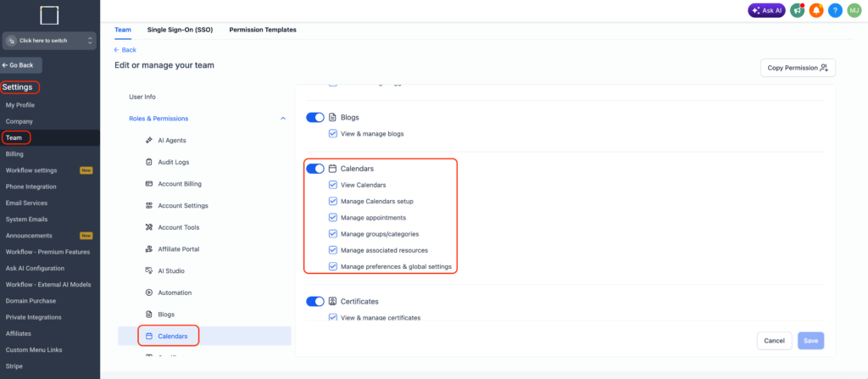Click the Account Billing card icon
This screenshot has height=379, width=868.
click(x=149, y=183)
